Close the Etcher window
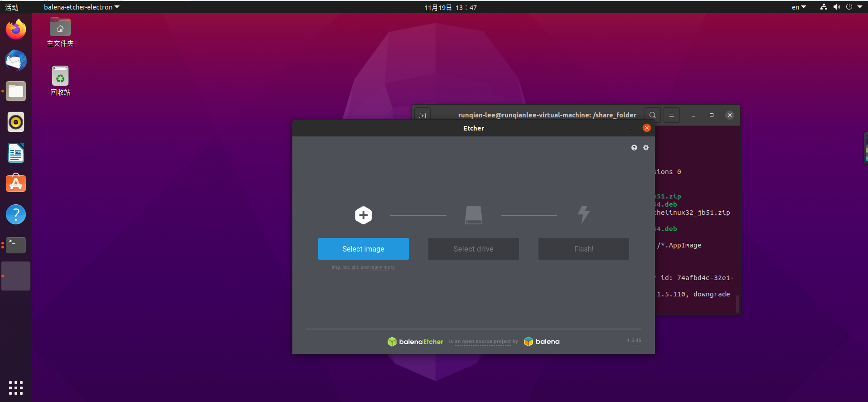 coord(647,128)
